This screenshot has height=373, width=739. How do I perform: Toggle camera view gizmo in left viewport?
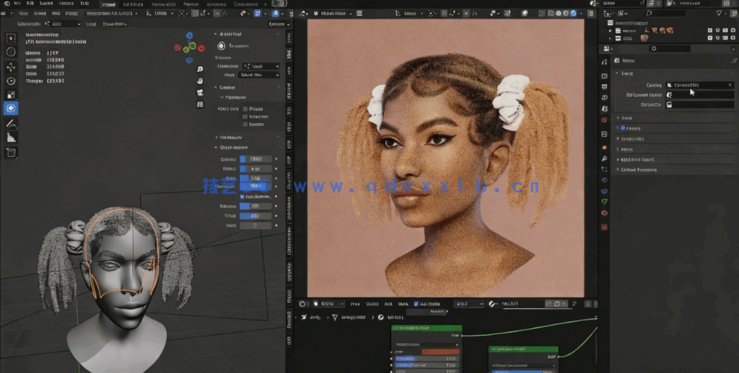pyautogui.click(x=200, y=92)
